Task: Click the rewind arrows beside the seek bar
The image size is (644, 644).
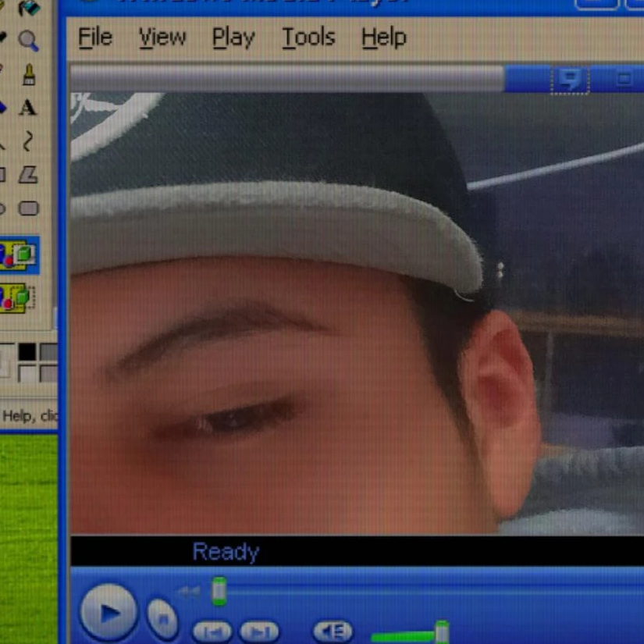Action: pyautogui.click(x=189, y=592)
